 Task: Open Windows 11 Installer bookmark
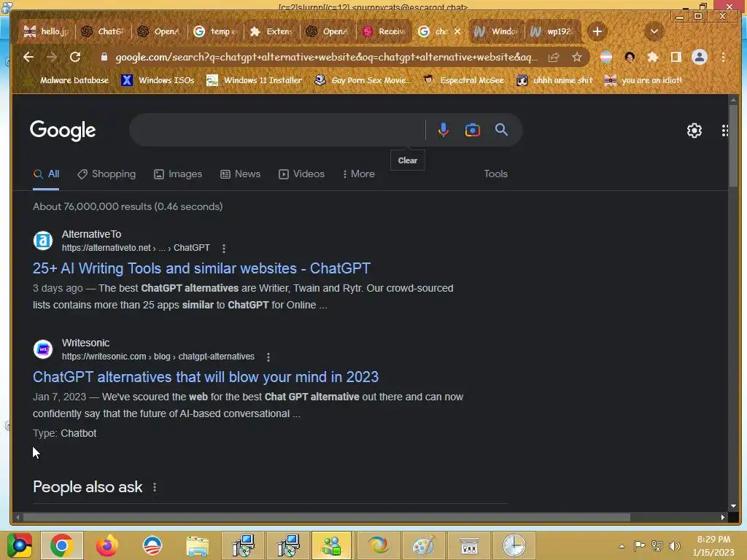254,80
